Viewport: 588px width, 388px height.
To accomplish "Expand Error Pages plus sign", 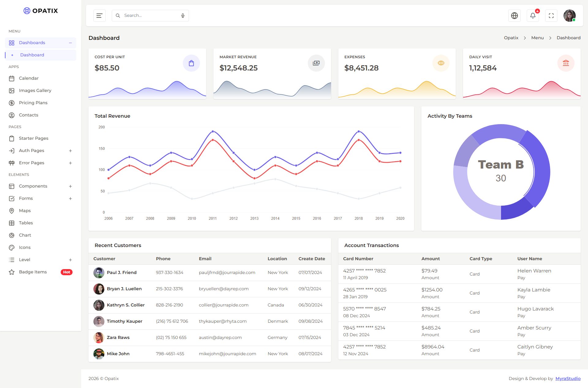I will (70, 163).
